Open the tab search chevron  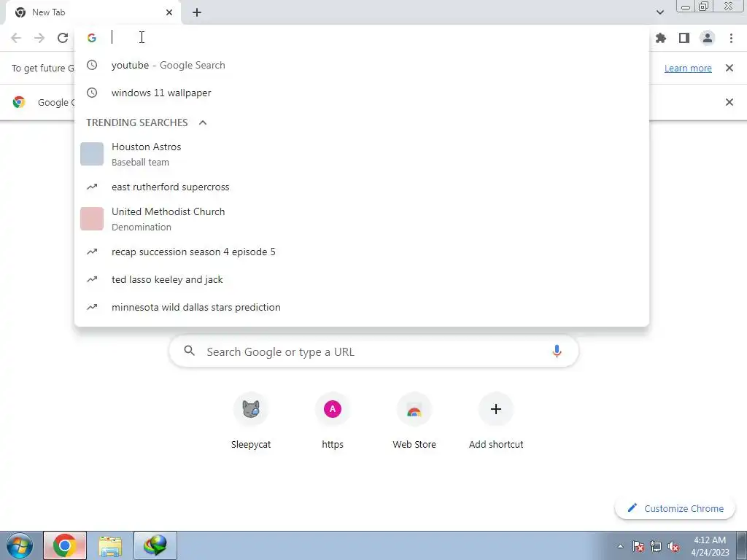coord(659,12)
